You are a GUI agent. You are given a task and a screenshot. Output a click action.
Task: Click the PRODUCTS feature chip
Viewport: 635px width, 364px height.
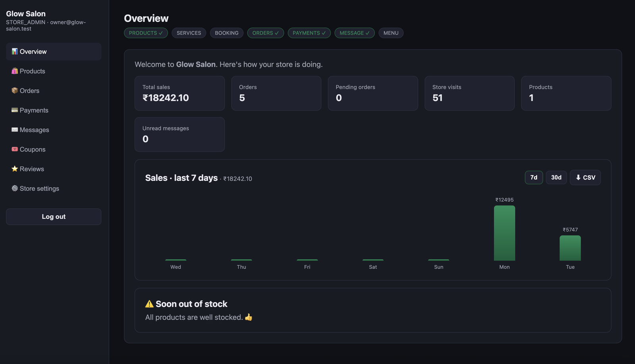(146, 33)
